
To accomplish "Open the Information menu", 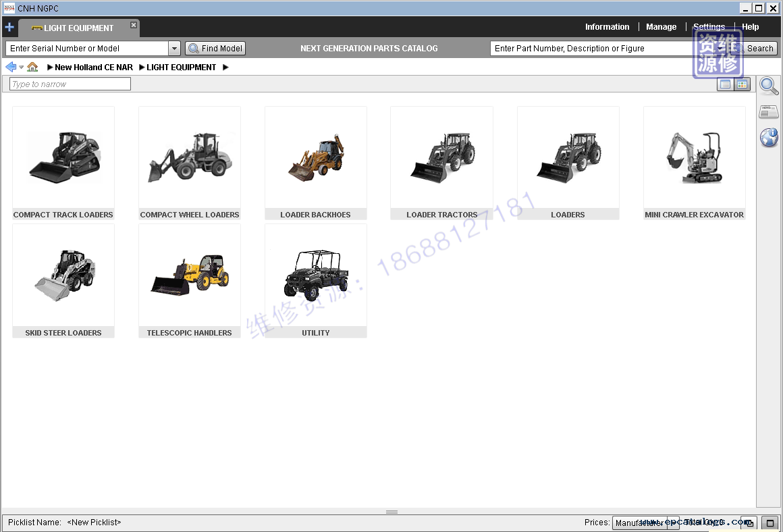I will (x=607, y=27).
